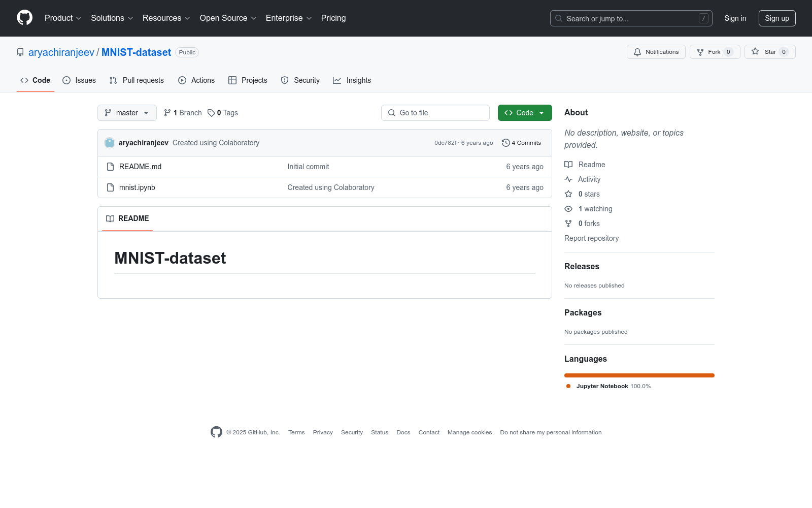Click the aryachiranjeev avatar in commit row

pyautogui.click(x=110, y=143)
